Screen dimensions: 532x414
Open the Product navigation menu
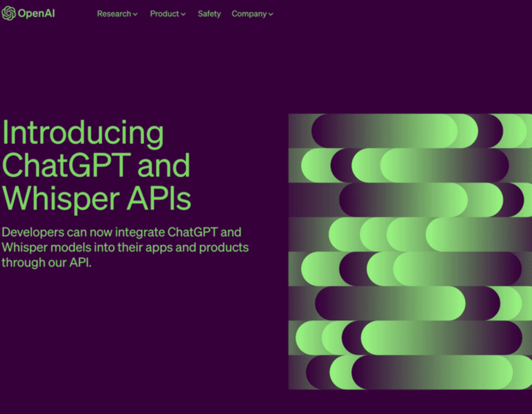(x=168, y=14)
